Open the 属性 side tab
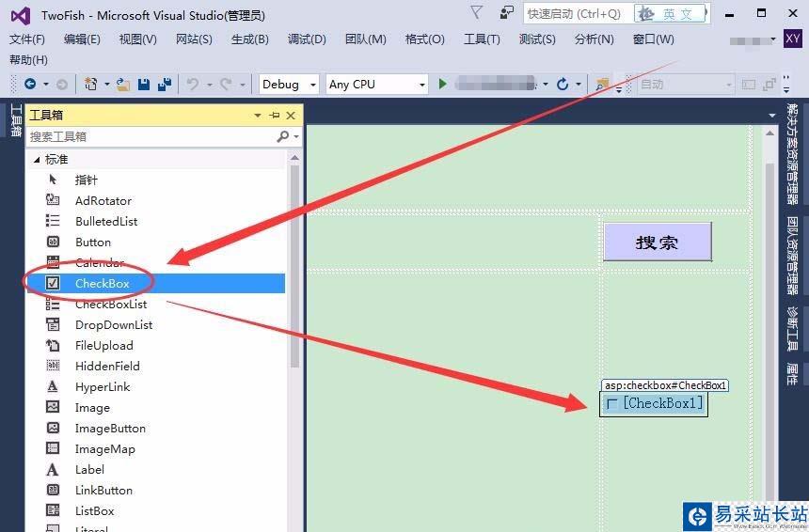 (792, 374)
